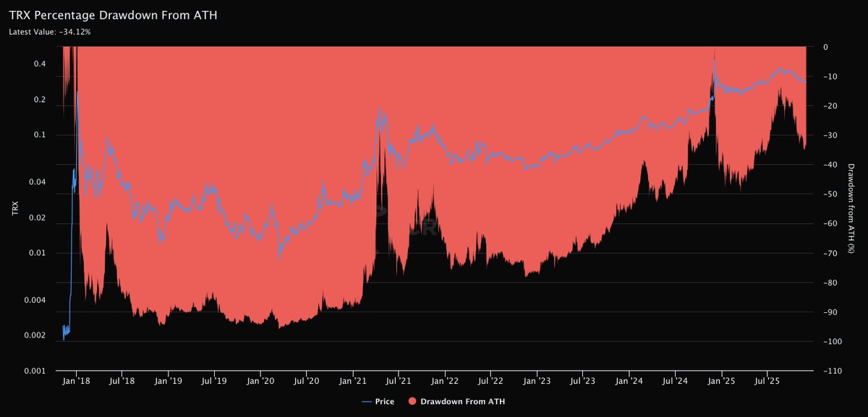Click the 0.01 tick on the TRX axis

tap(38, 253)
